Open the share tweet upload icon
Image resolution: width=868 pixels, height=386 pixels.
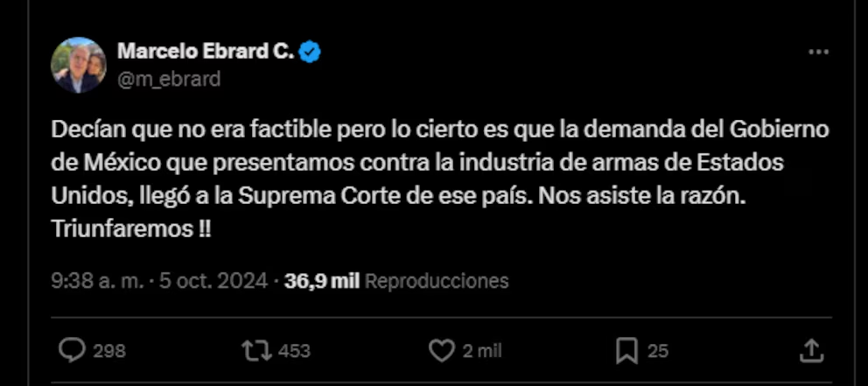[812, 351]
